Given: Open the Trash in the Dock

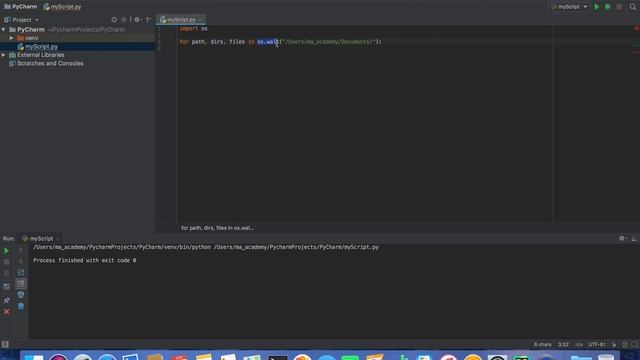Looking at the screenshot, I should click(606, 358).
